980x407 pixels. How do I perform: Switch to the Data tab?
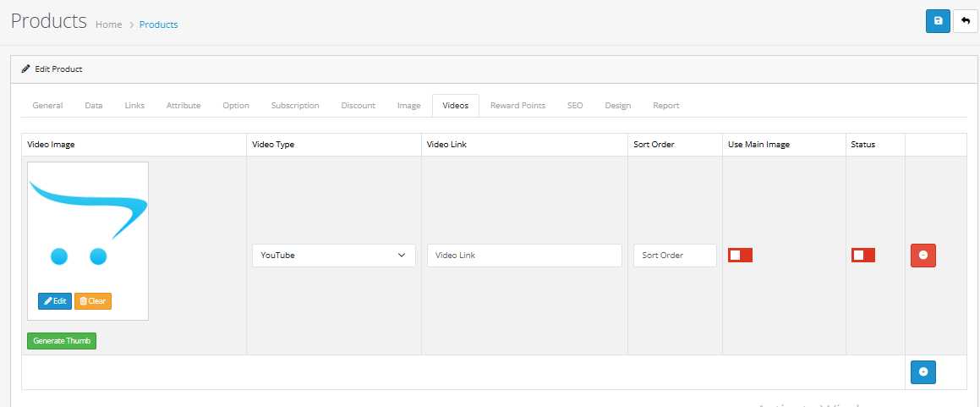tap(94, 106)
